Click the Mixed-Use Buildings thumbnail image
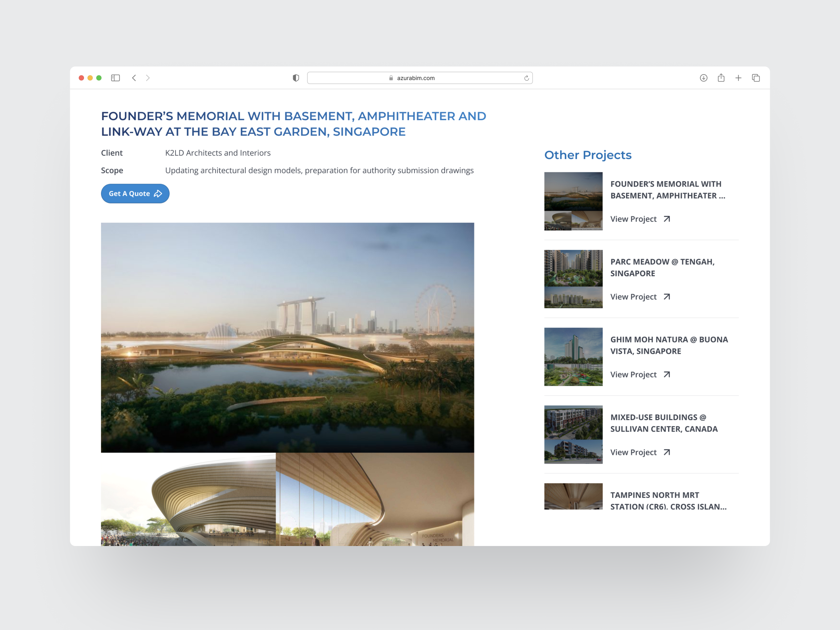Screen dimensions: 840x630 tap(573, 434)
